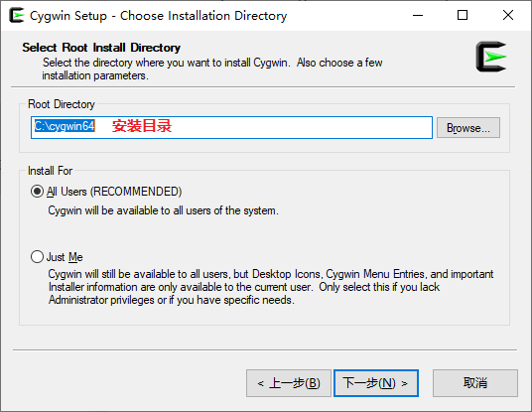
Task: Click the Root Directory group label
Action: point(62,104)
